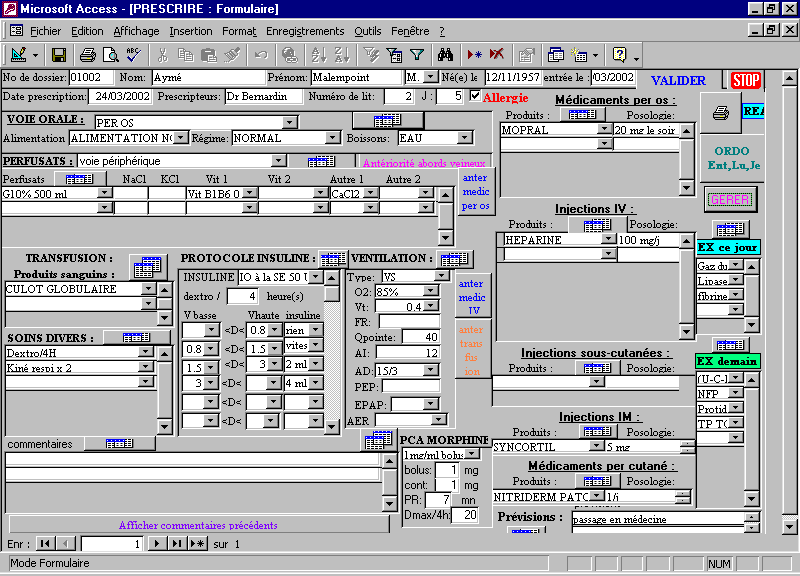The width and height of the screenshot is (800, 576).
Task: Open the G10% 500 ml perfusat dropdown
Action: (105, 193)
